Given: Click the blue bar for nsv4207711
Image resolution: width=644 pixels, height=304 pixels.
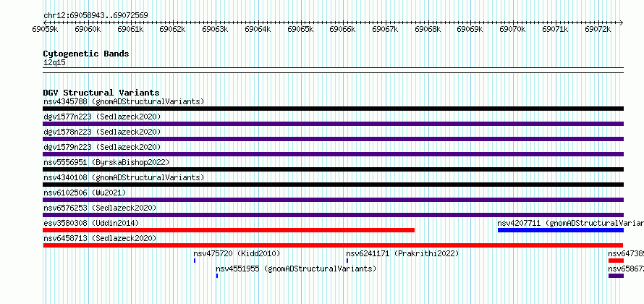Looking at the screenshot, I should tap(561, 230).
